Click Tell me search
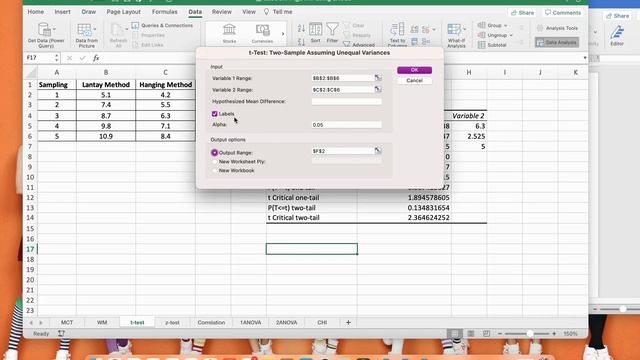Screen dimensions: 640x360 pyautogui.click(x=278, y=12)
